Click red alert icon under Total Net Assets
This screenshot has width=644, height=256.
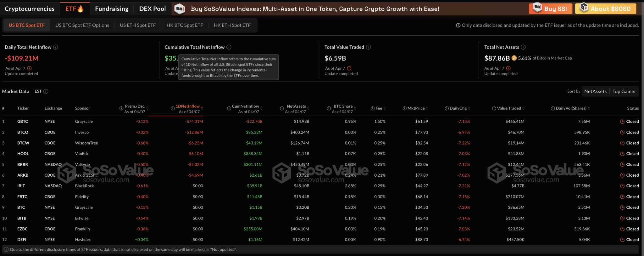click(x=508, y=68)
